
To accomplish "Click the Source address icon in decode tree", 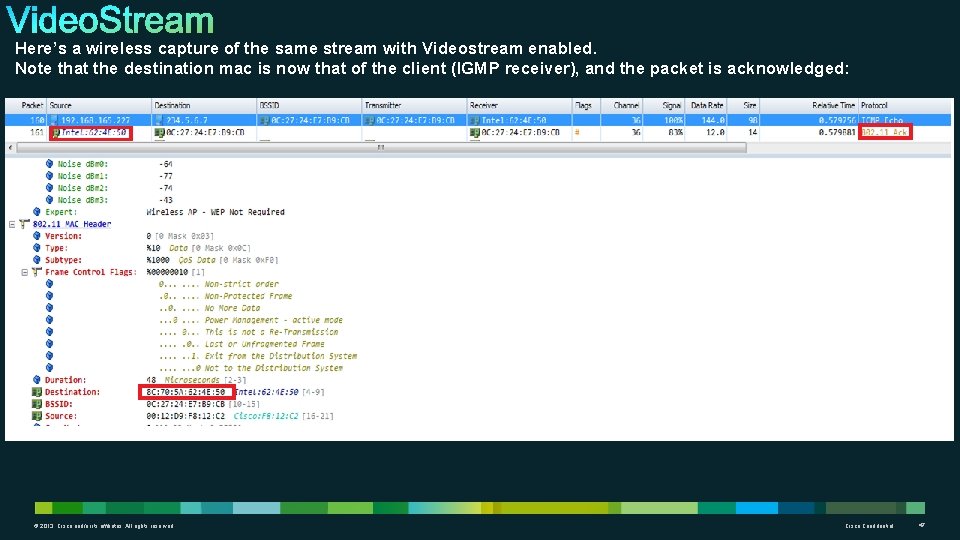I will pyautogui.click(x=37, y=416).
